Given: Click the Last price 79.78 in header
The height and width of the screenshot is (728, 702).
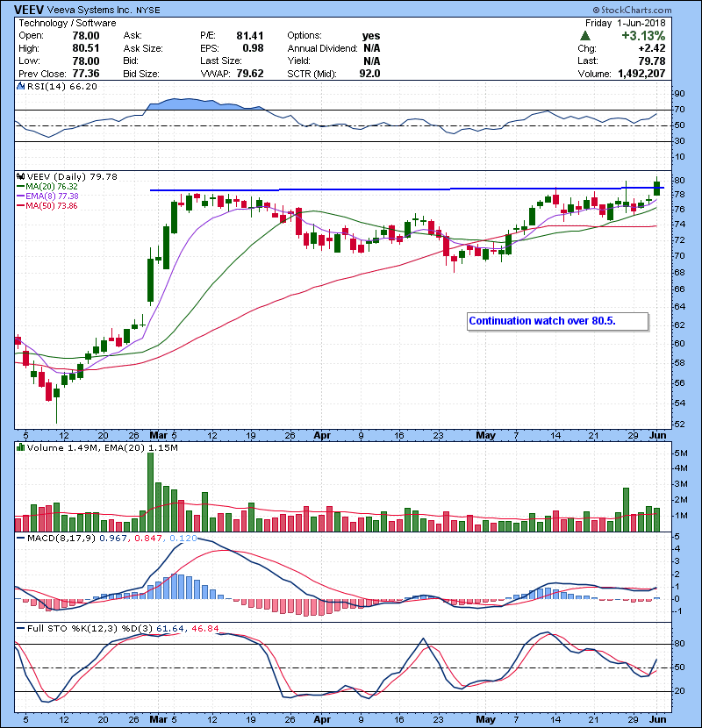Looking at the screenshot, I should pos(651,61).
